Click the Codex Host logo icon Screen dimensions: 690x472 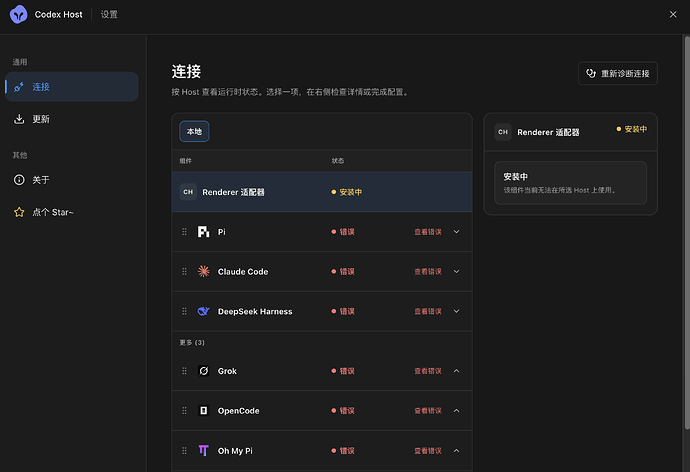click(18, 15)
